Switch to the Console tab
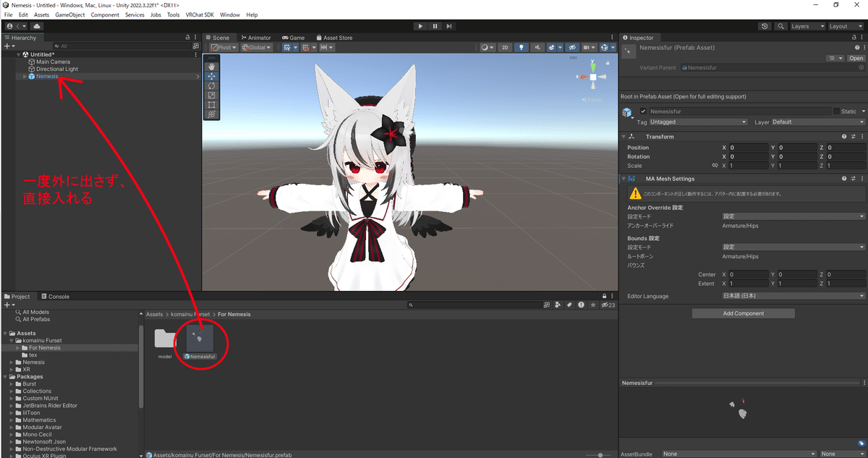868x458 pixels. [x=55, y=297]
